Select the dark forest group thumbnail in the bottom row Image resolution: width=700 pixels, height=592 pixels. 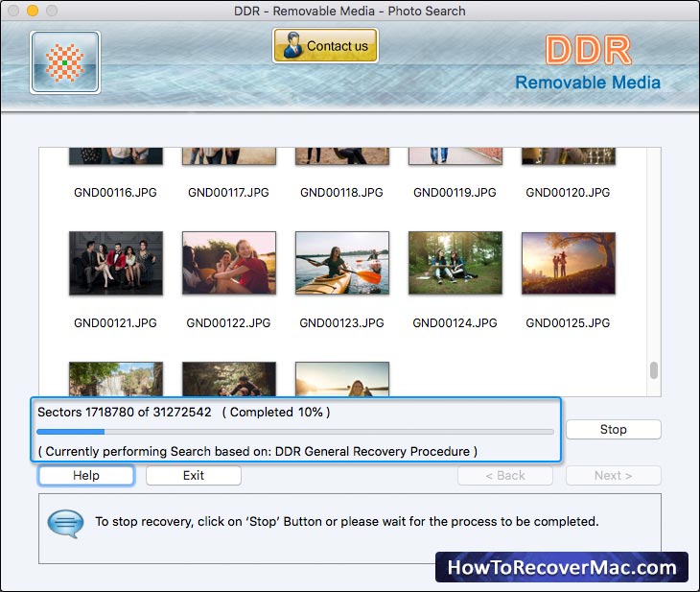(x=229, y=379)
